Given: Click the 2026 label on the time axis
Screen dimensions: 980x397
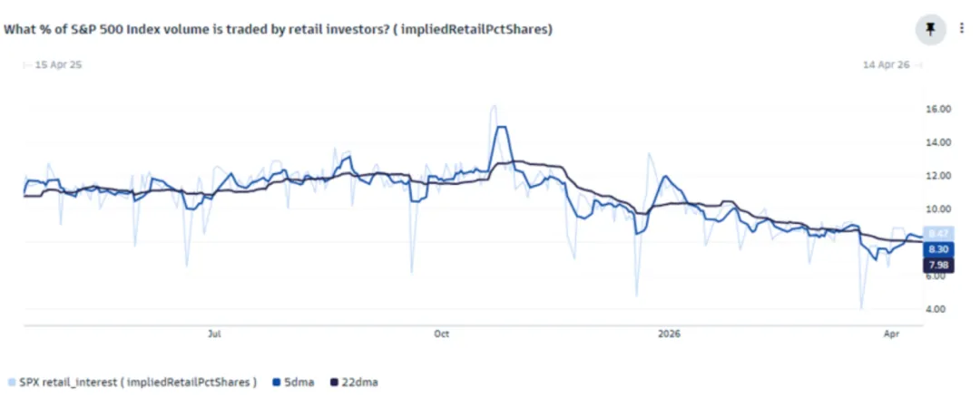Looking at the screenshot, I should coord(670,334).
